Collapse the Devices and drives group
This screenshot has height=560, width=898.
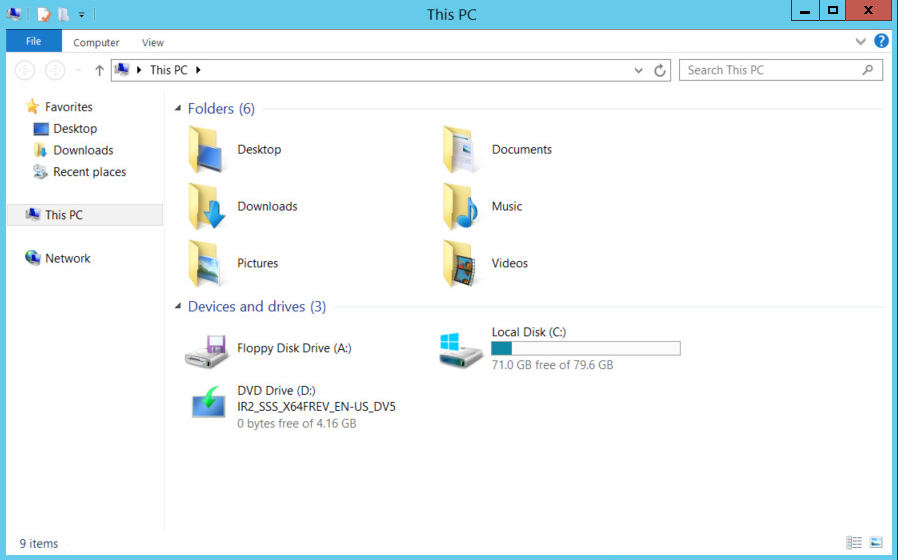click(178, 307)
